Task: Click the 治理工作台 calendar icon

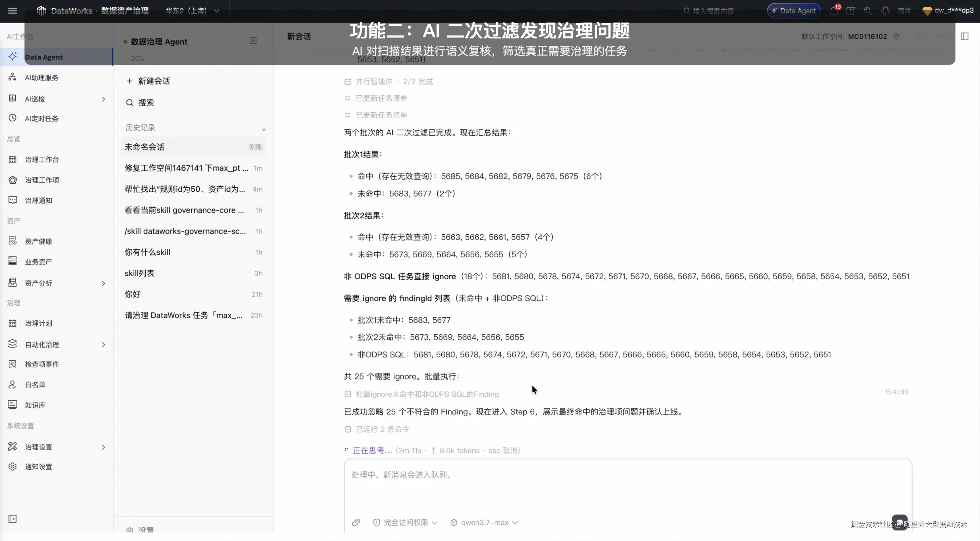Action: (13, 159)
